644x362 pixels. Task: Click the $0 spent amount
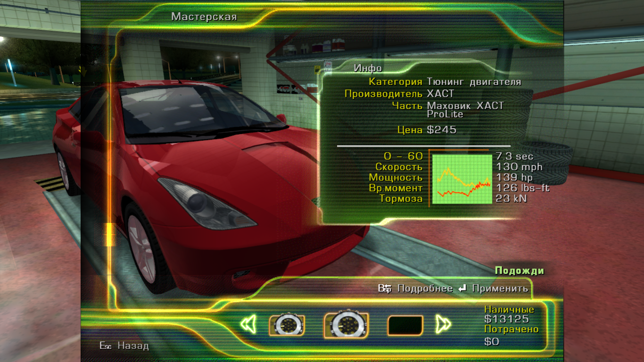point(492,342)
